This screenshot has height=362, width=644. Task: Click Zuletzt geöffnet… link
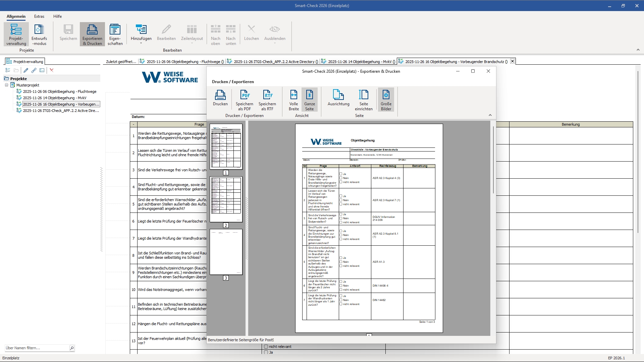pyautogui.click(x=121, y=61)
